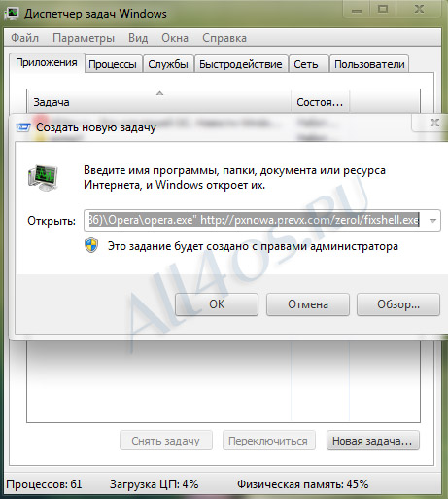
Task: Sort by the "Задача" column header
Action: tap(158, 102)
